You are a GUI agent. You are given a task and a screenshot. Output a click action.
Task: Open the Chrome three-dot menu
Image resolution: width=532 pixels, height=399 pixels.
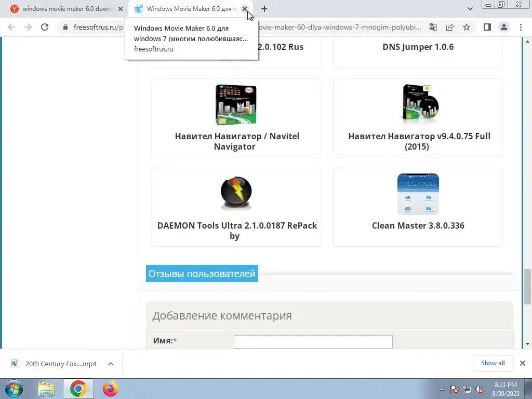tap(521, 27)
